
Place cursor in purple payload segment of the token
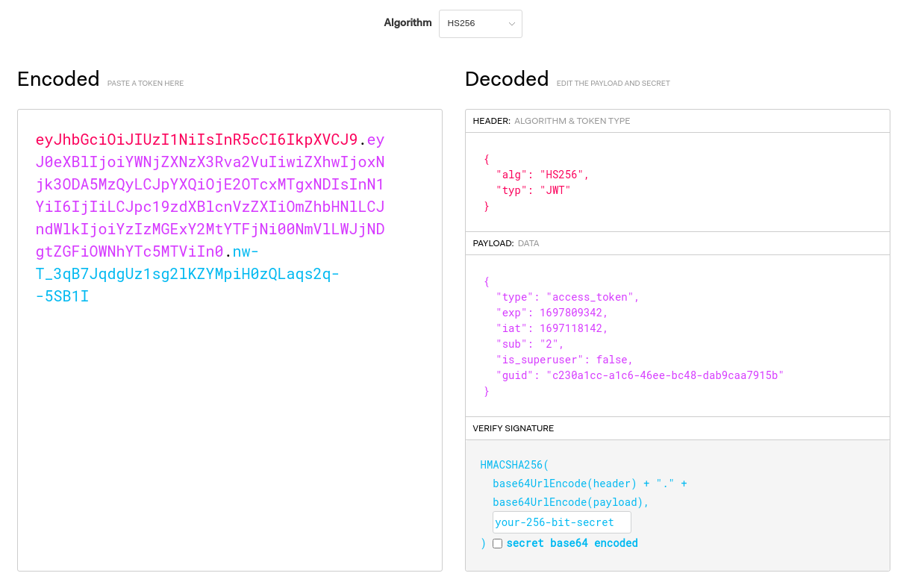click(210, 206)
